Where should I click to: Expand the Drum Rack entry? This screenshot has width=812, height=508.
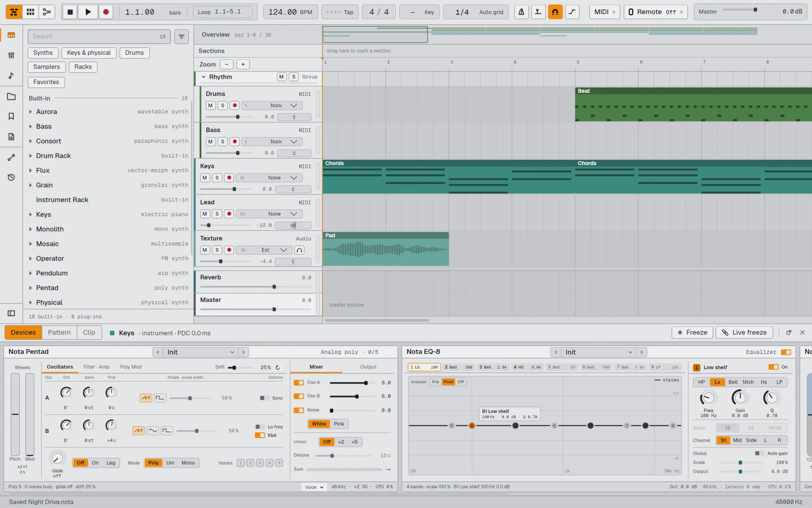[30, 156]
